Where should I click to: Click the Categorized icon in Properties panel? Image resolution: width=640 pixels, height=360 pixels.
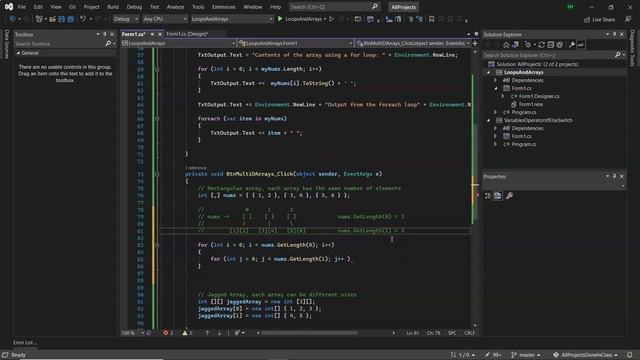(x=488, y=196)
